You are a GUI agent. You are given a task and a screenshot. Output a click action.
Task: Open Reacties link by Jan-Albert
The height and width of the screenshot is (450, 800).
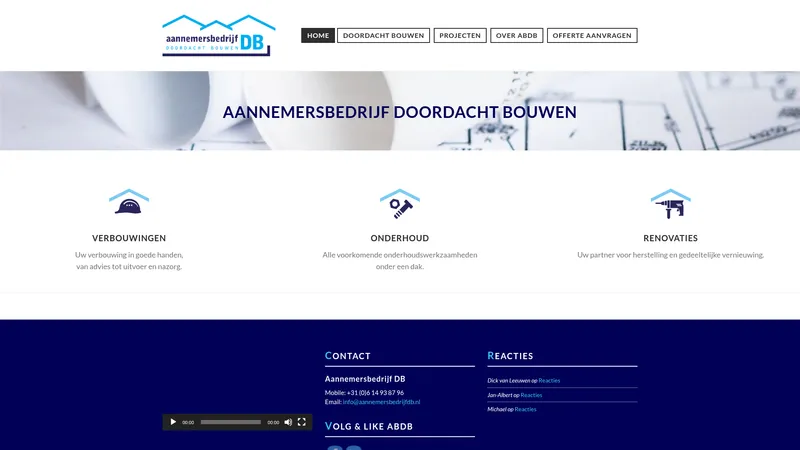[531, 395]
